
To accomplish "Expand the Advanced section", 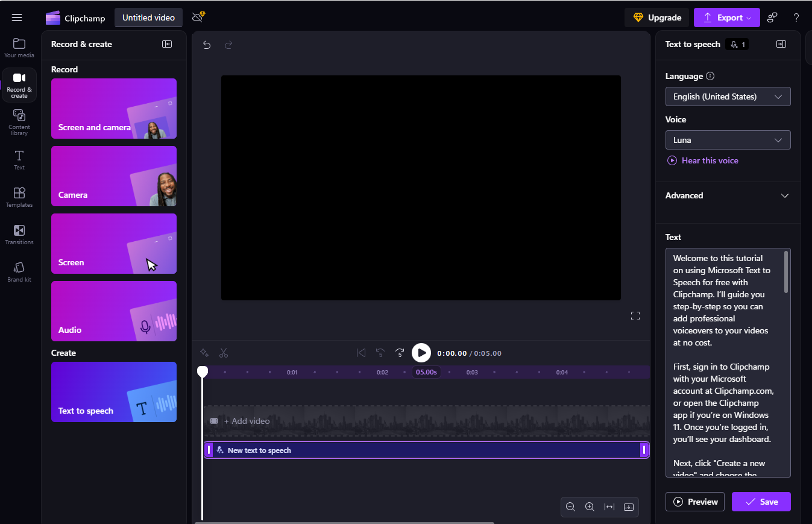I will point(728,195).
